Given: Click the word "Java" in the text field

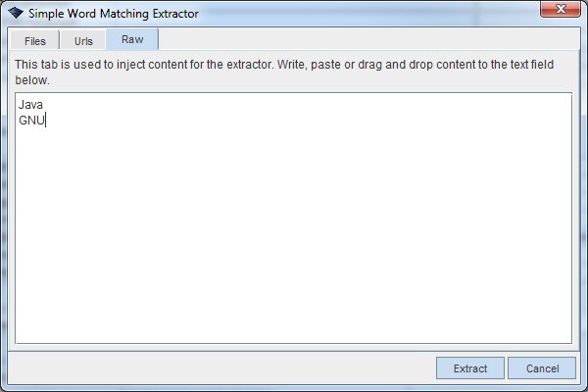Looking at the screenshot, I should (30, 105).
